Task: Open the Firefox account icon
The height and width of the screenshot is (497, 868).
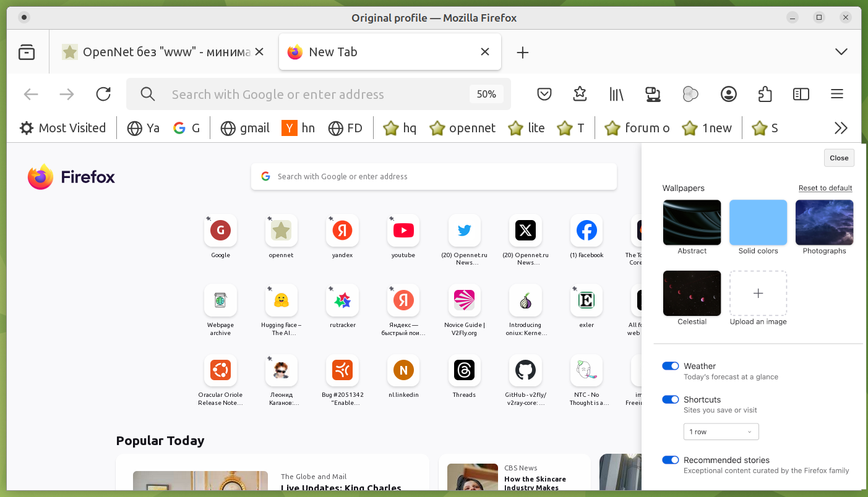Action: pos(729,94)
